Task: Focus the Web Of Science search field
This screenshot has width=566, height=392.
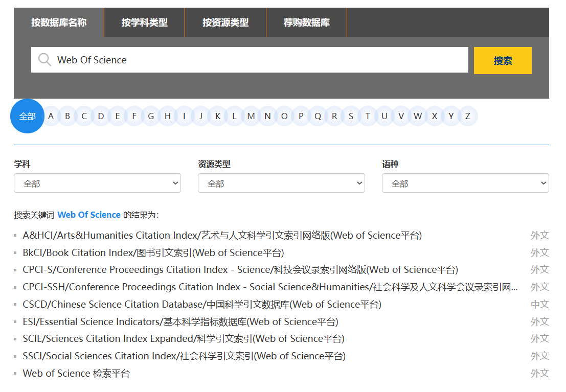Action: [x=250, y=60]
